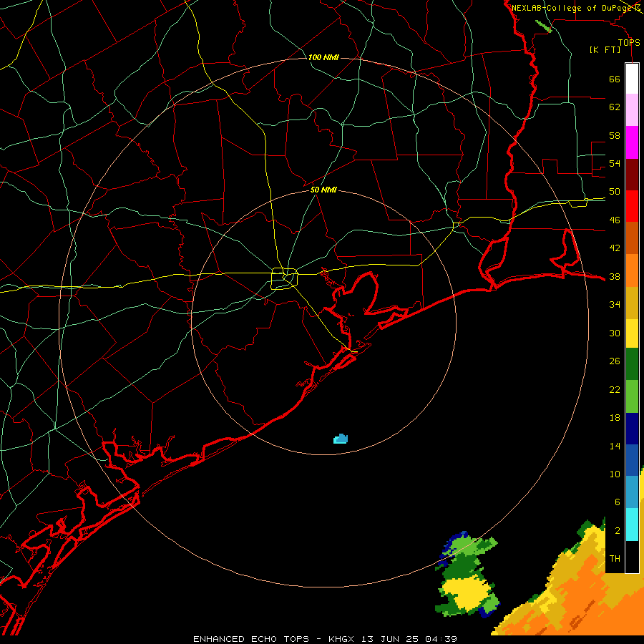Click the legend value '14'
The width and height of the screenshot is (644, 644).
(x=615, y=446)
